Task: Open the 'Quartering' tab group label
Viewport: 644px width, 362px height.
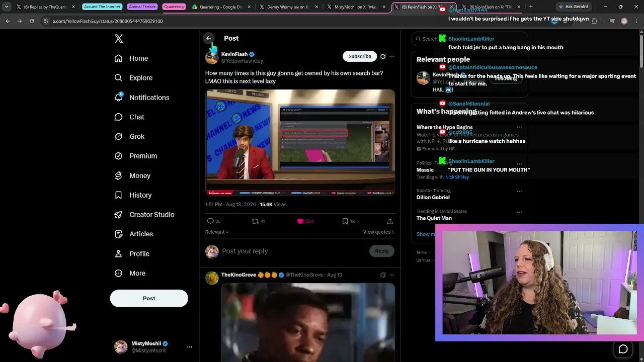Action: tap(174, 7)
